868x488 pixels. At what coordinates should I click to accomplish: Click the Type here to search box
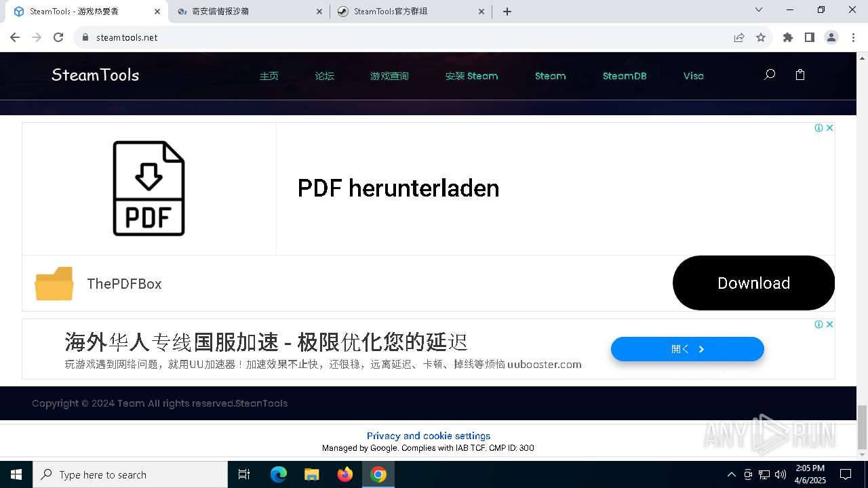click(130, 474)
